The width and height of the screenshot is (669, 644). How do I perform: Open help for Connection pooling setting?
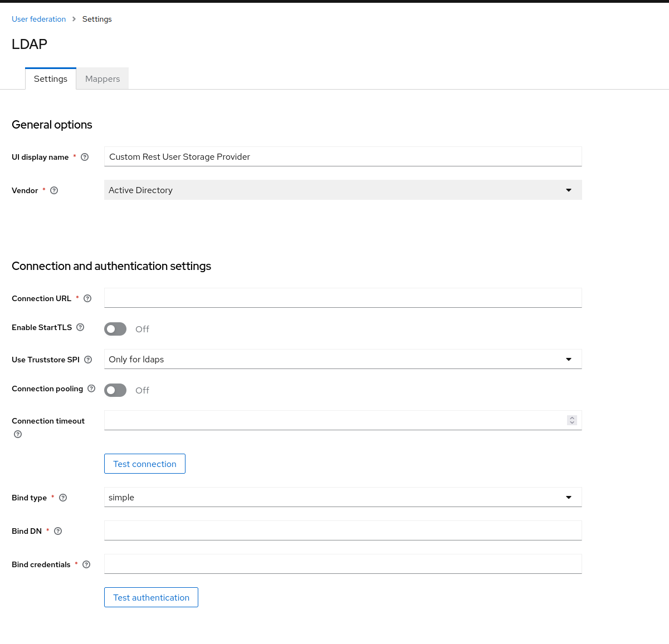(91, 389)
